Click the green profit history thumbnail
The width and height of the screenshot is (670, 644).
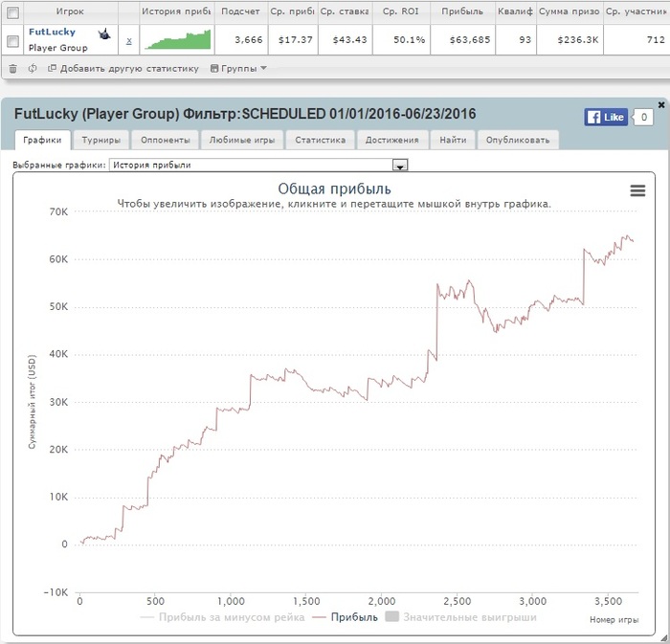tap(177, 39)
